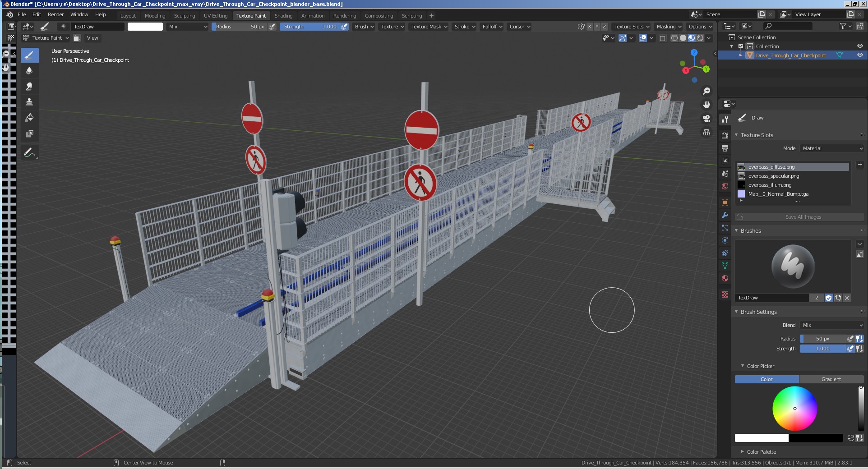Select the Draw brush tool in the toolbar
Viewport: 868px width, 469px height.
pos(29,55)
